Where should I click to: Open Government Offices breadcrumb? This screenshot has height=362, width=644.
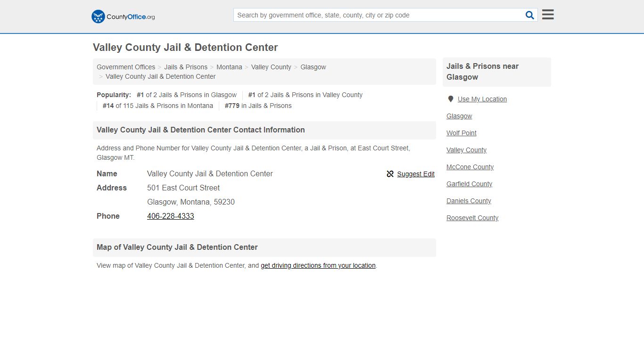pyautogui.click(x=126, y=67)
